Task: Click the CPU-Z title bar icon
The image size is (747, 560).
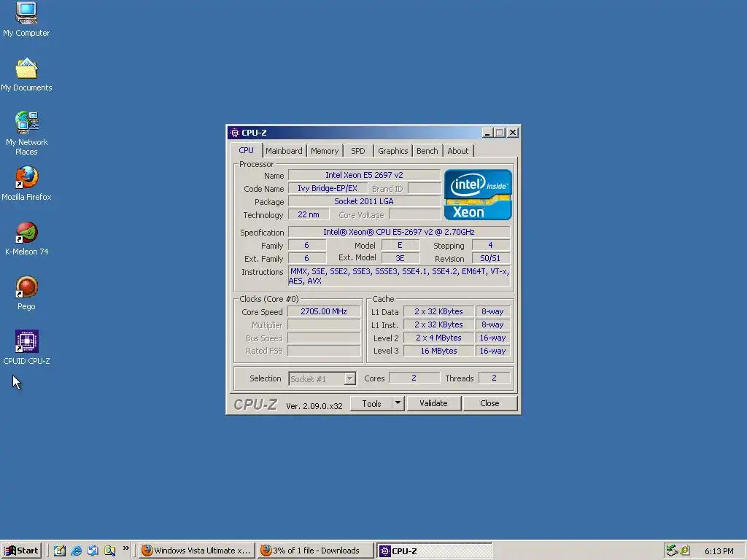Action: coord(234,133)
